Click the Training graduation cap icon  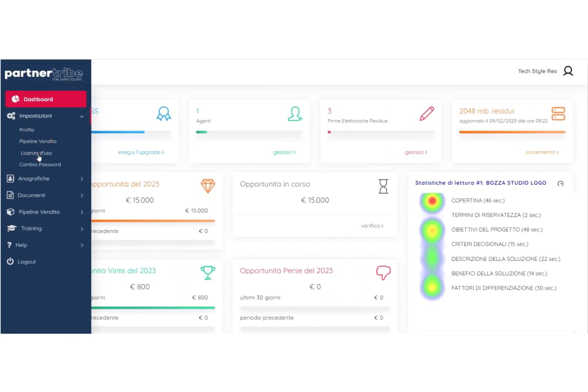pyautogui.click(x=11, y=228)
